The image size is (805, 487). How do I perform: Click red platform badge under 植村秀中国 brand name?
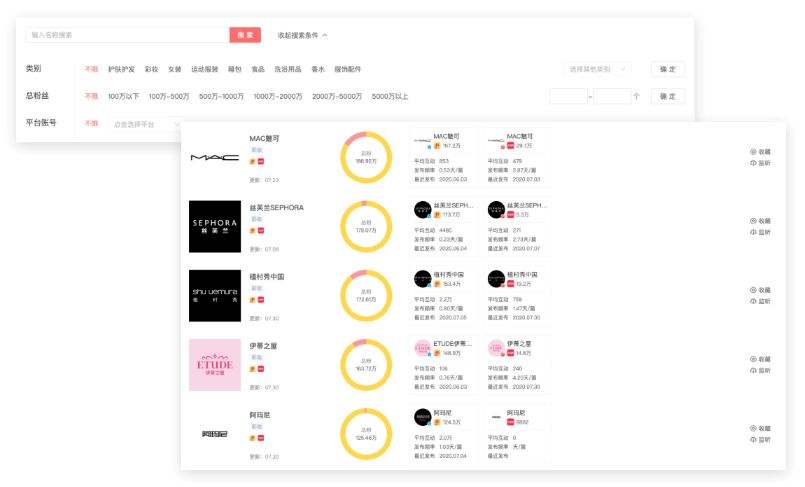(261, 300)
